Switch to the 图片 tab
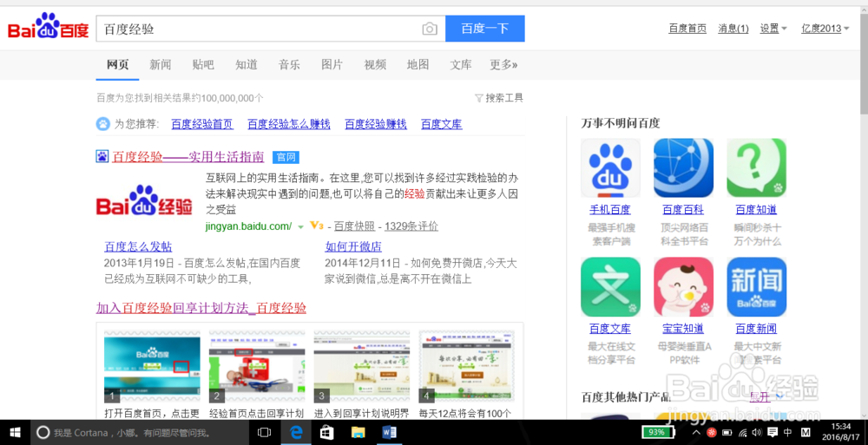The height and width of the screenshot is (445, 868). pyautogui.click(x=332, y=65)
